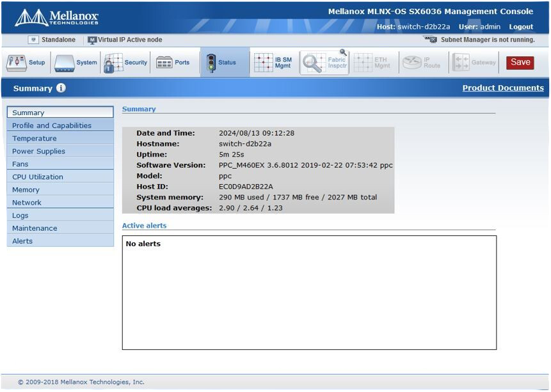The height and width of the screenshot is (392, 551).
Task: Open the ETH Mgmt icon
Action: pyautogui.click(x=363, y=63)
